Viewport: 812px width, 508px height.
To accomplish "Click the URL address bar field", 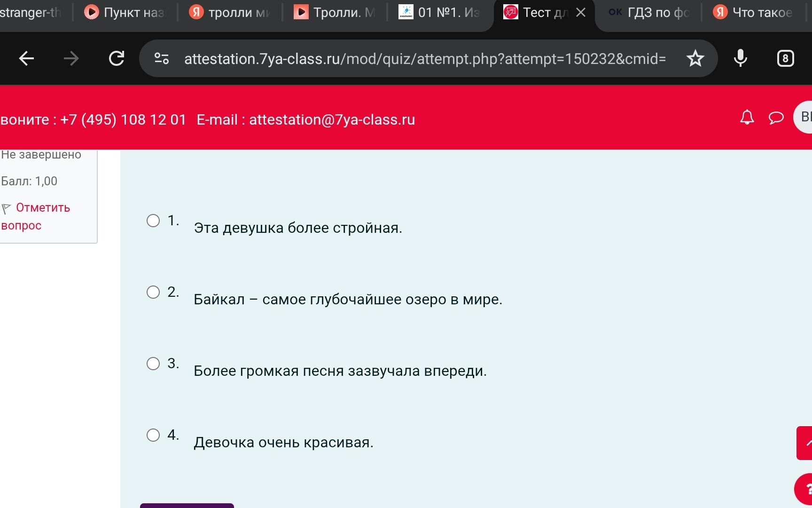I will (x=424, y=59).
